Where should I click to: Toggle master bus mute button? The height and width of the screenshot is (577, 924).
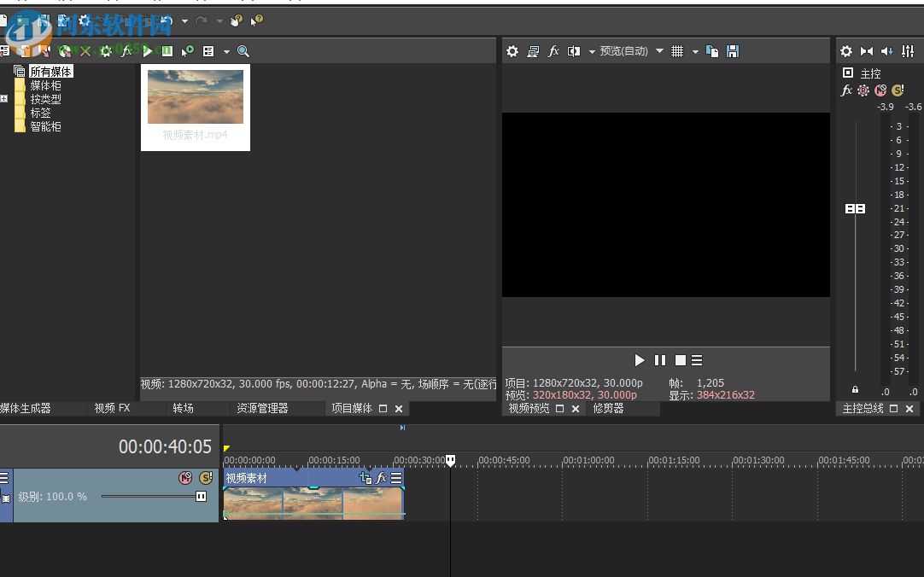point(880,90)
